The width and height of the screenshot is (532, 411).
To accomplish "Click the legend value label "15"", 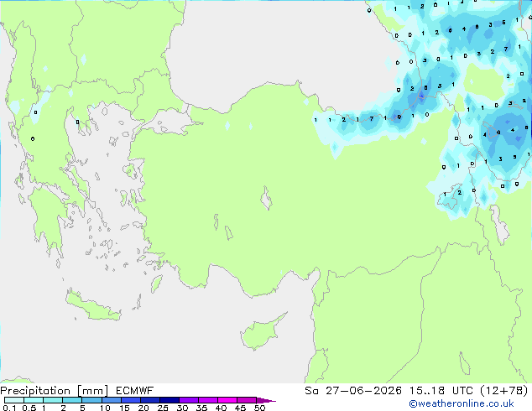I will 124,408.
